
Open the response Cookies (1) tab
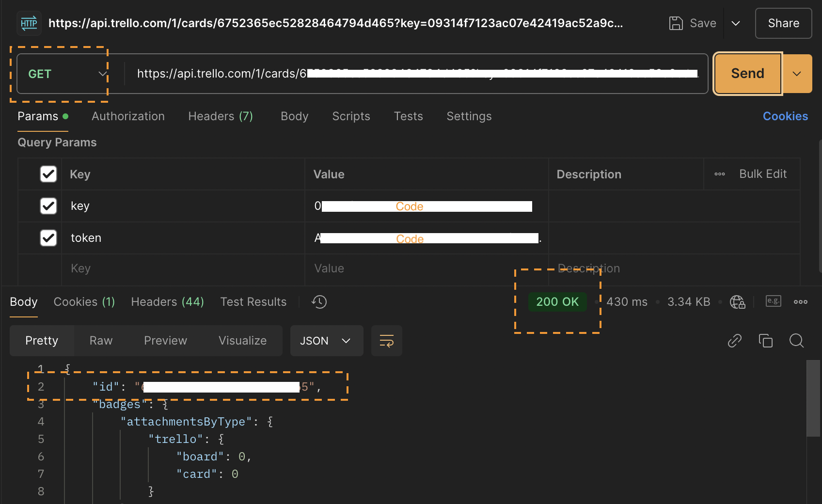click(84, 302)
